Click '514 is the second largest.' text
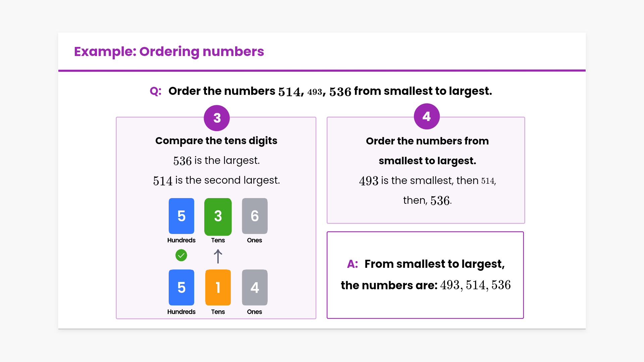644x362 pixels. pyautogui.click(x=216, y=180)
